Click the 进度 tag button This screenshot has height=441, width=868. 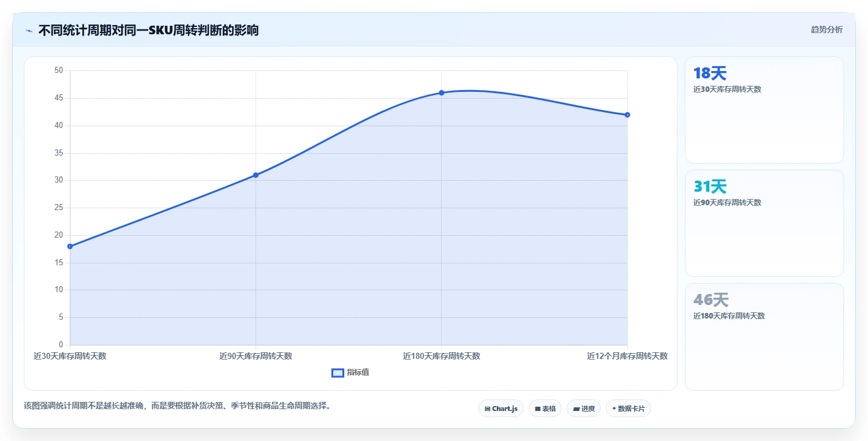pyautogui.click(x=584, y=409)
